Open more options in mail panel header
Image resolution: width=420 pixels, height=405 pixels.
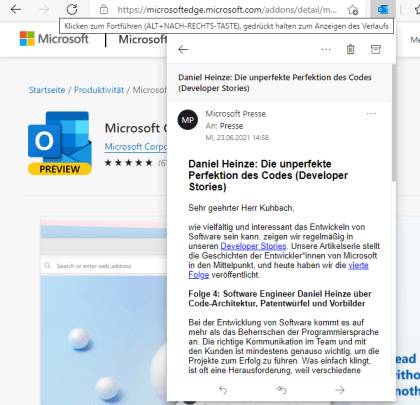click(x=326, y=50)
